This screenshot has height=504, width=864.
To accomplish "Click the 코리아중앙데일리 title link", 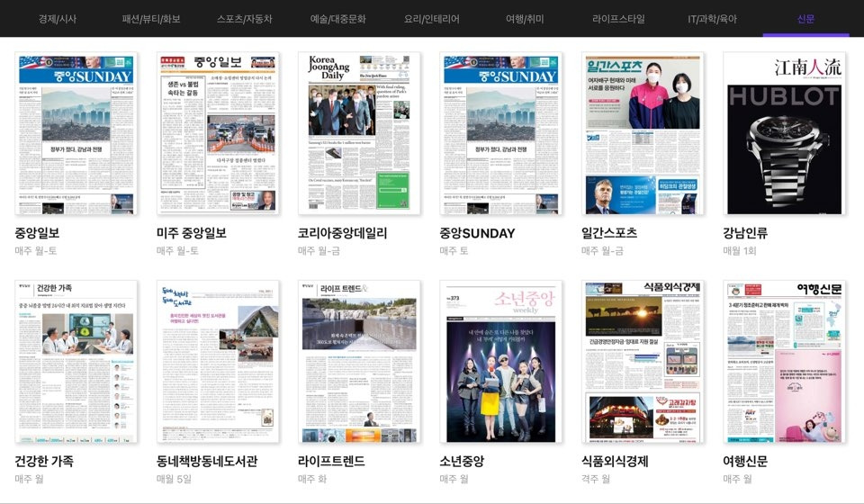I will click(x=342, y=233).
